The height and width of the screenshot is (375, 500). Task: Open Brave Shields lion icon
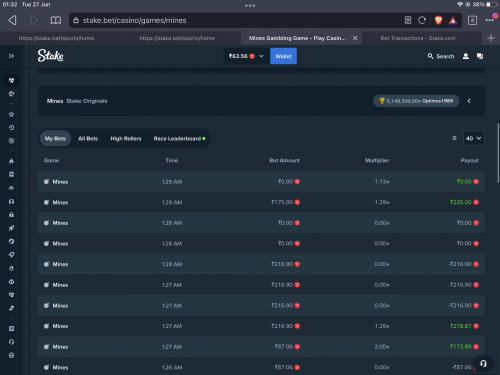pyautogui.click(x=438, y=20)
